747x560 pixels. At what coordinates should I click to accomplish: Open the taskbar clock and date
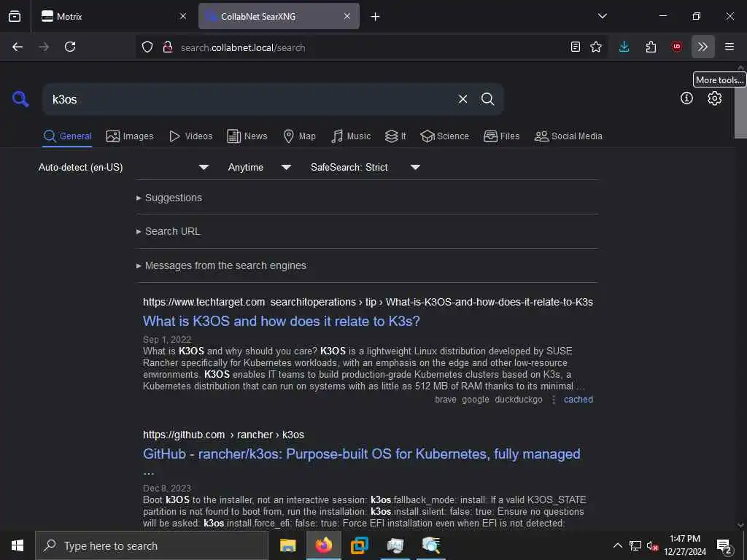[685, 545]
